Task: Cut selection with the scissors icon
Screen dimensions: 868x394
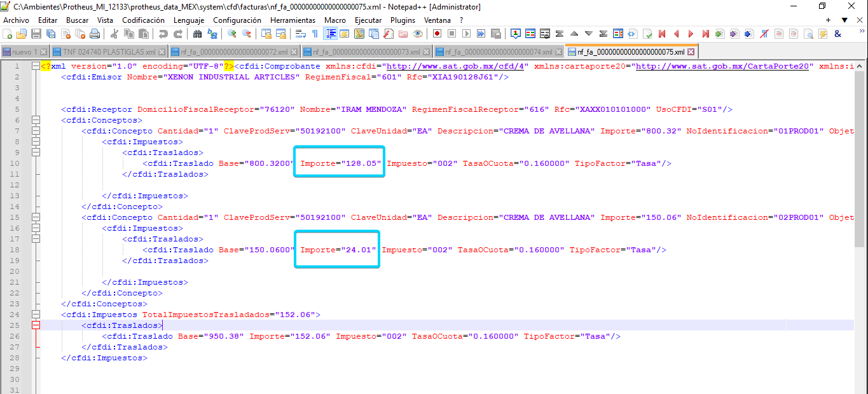Action: coord(114,34)
